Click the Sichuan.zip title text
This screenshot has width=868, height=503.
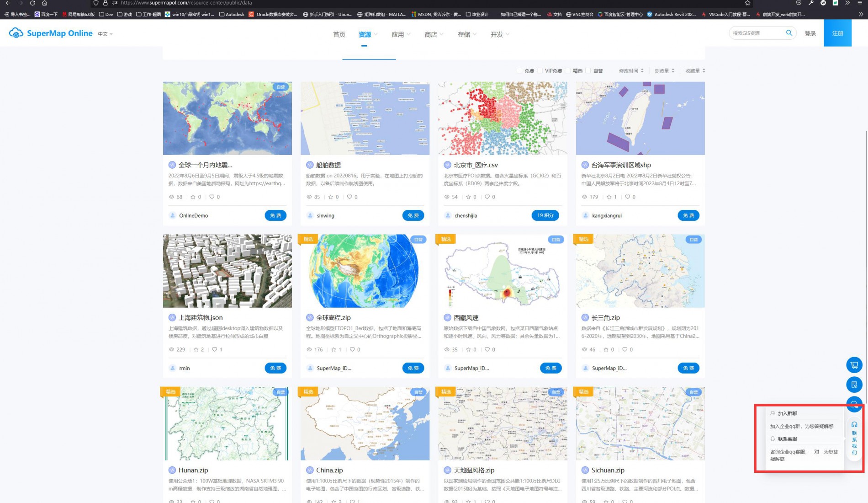click(608, 470)
